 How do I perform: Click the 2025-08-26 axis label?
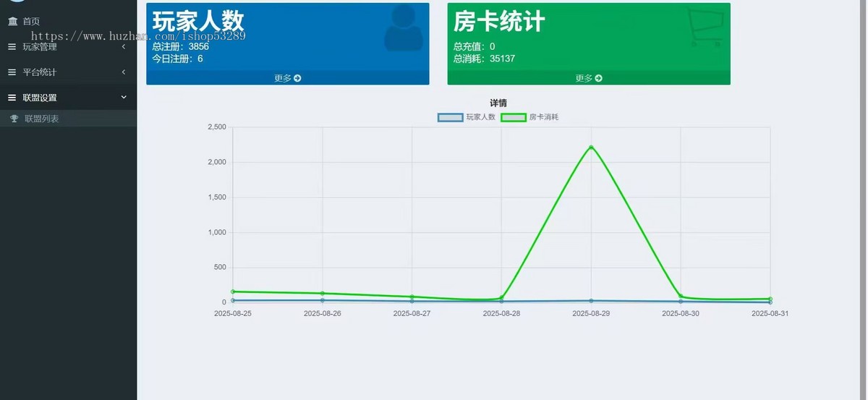[323, 313]
